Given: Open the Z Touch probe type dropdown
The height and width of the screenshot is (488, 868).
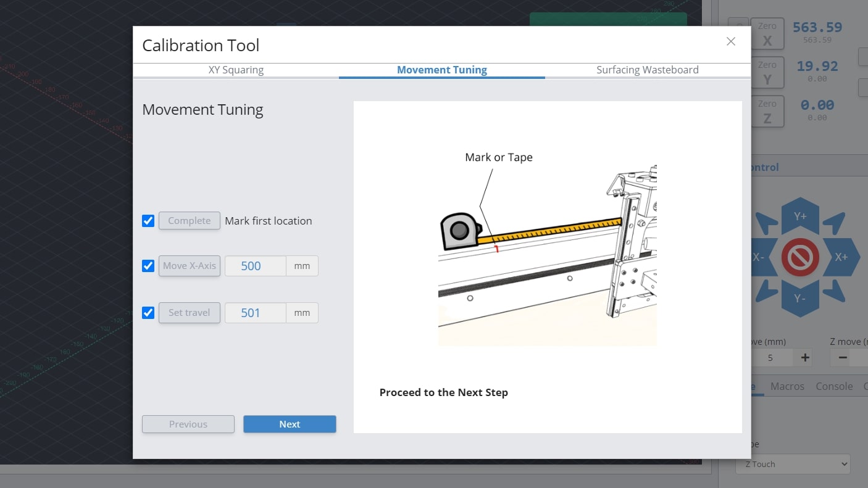Looking at the screenshot, I should click(x=793, y=464).
